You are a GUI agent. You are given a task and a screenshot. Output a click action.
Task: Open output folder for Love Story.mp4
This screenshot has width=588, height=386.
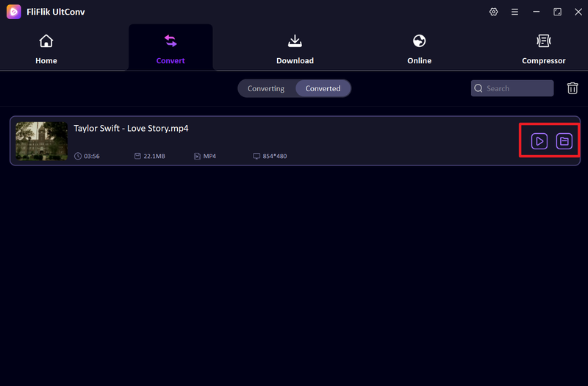pos(564,141)
